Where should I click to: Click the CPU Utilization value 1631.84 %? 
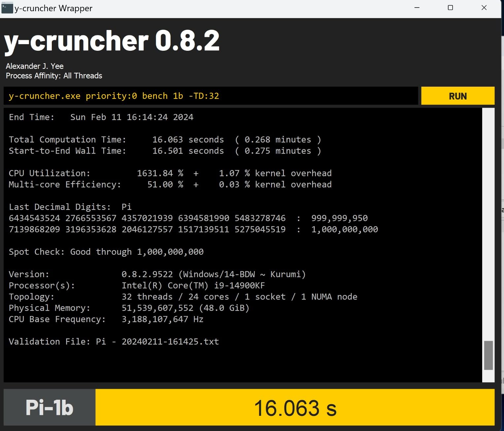(160, 173)
